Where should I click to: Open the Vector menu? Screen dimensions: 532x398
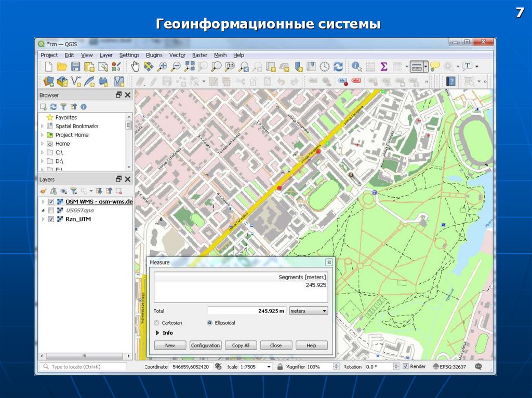(x=177, y=55)
